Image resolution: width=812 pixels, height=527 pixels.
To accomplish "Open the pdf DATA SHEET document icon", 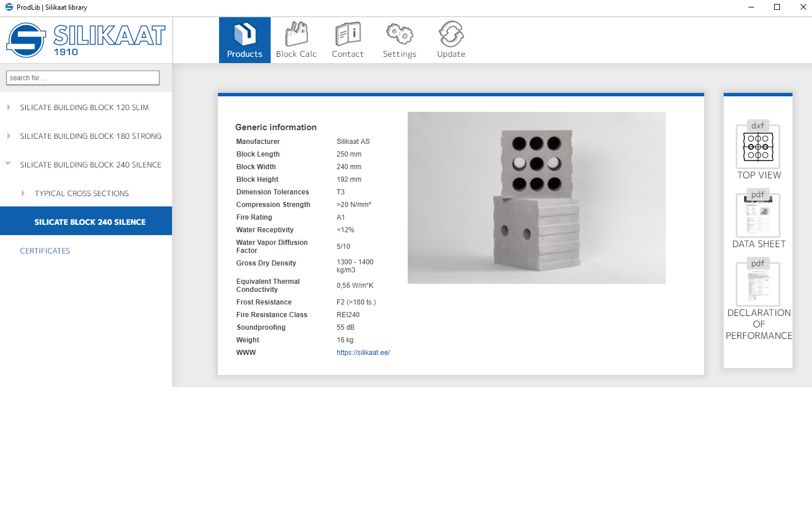I will (758, 213).
